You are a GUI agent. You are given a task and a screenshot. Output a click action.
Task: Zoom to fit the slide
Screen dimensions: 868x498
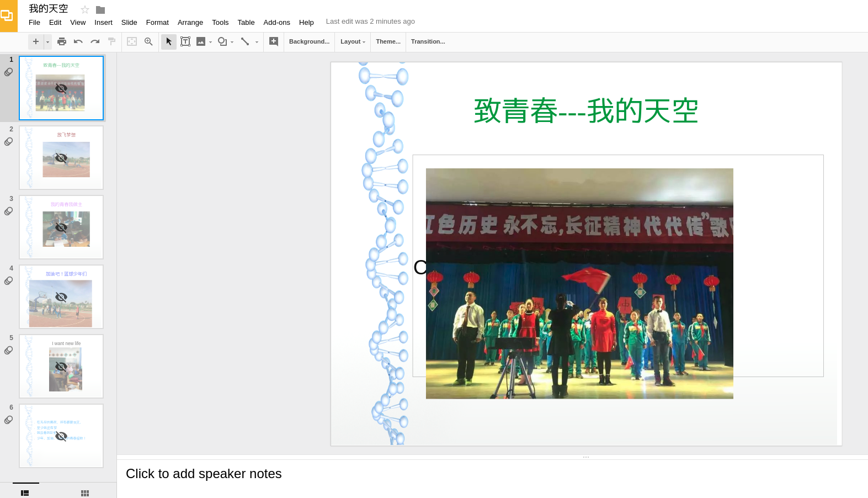[x=132, y=41]
